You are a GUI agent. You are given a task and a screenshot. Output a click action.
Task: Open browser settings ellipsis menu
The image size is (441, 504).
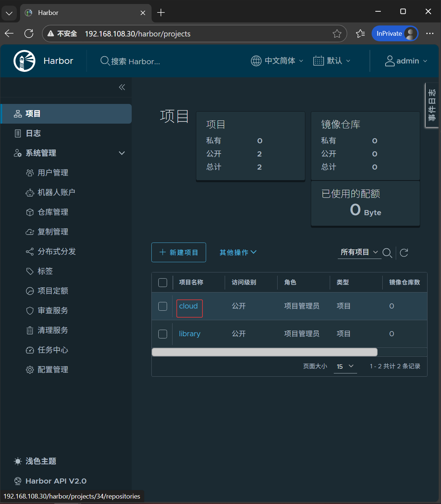[430, 34]
